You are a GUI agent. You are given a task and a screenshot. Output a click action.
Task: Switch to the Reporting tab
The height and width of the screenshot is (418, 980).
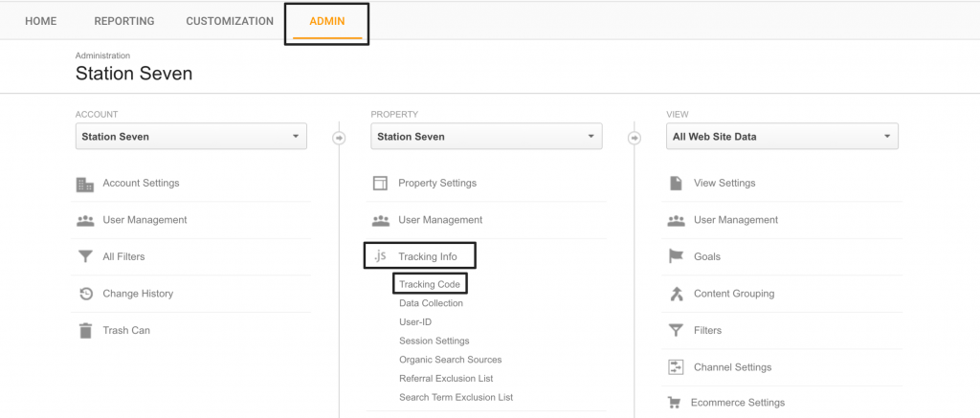pyautogui.click(x=124, y=21)
